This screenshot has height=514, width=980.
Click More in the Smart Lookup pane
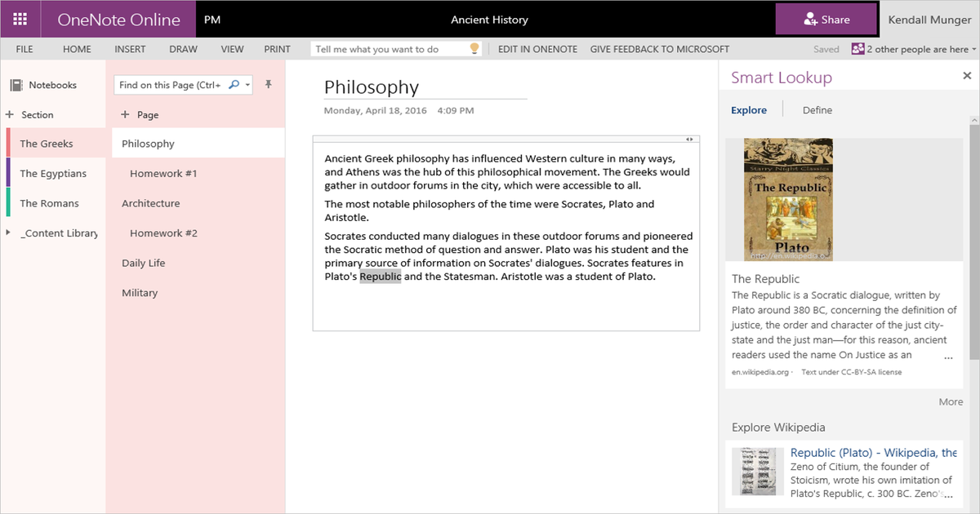point(951,401)
